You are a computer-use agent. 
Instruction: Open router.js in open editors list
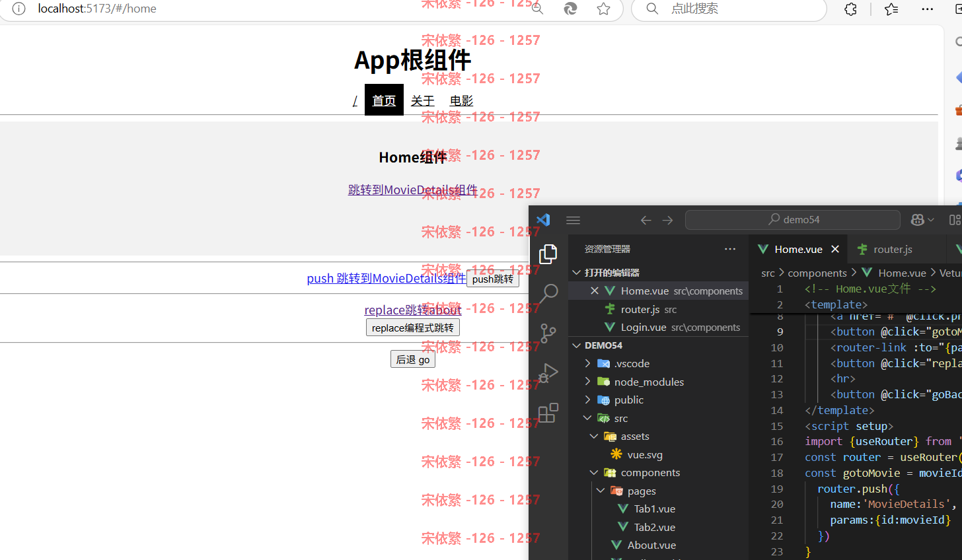(x=658, y=309)
